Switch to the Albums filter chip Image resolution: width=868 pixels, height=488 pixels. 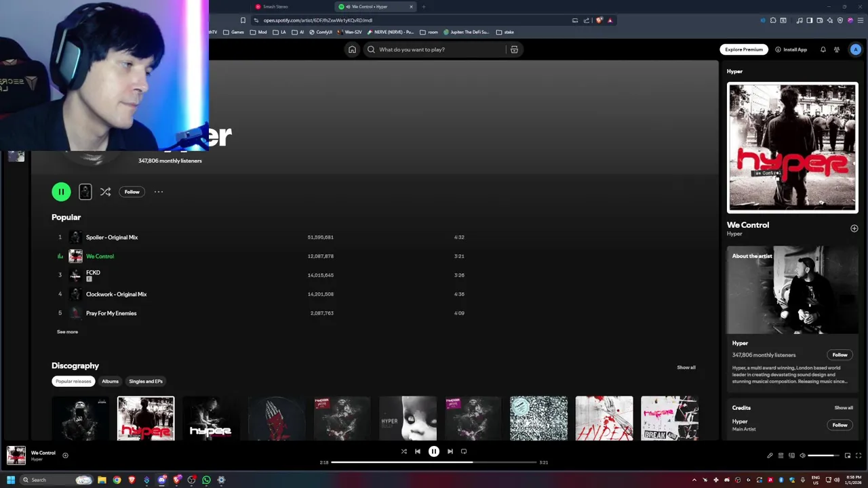[110, 381]
